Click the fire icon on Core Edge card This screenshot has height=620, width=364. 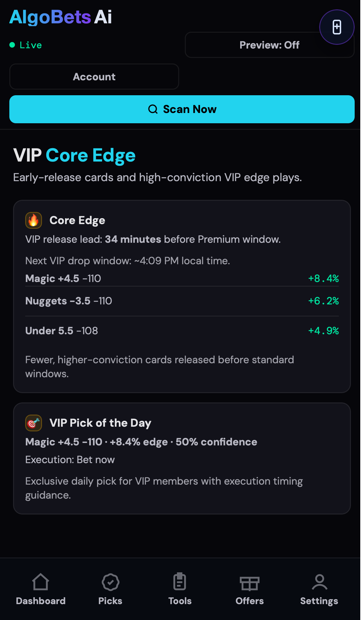pyautogui.click(x=33, y=220)
